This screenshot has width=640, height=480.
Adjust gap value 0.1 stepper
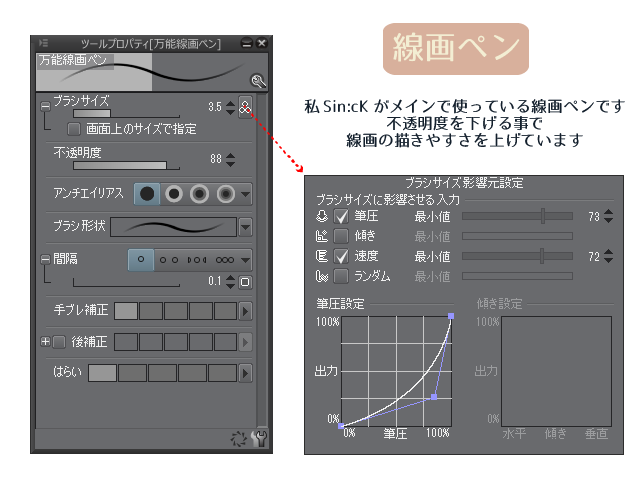point(231,282)
